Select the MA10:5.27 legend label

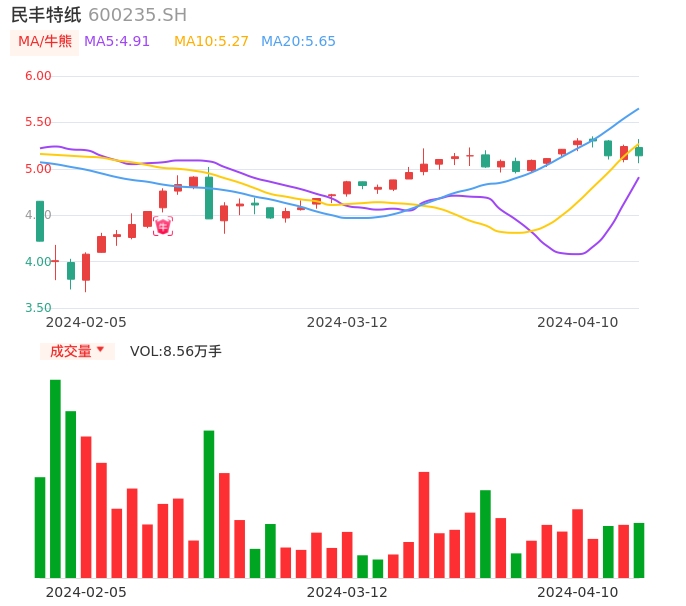tap(211, 42)
